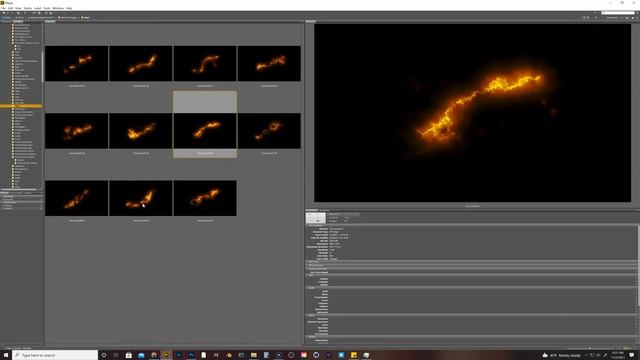640x360 pixels.
Task: Click the large fire image in Preview panel
Action: coord(473,113)
